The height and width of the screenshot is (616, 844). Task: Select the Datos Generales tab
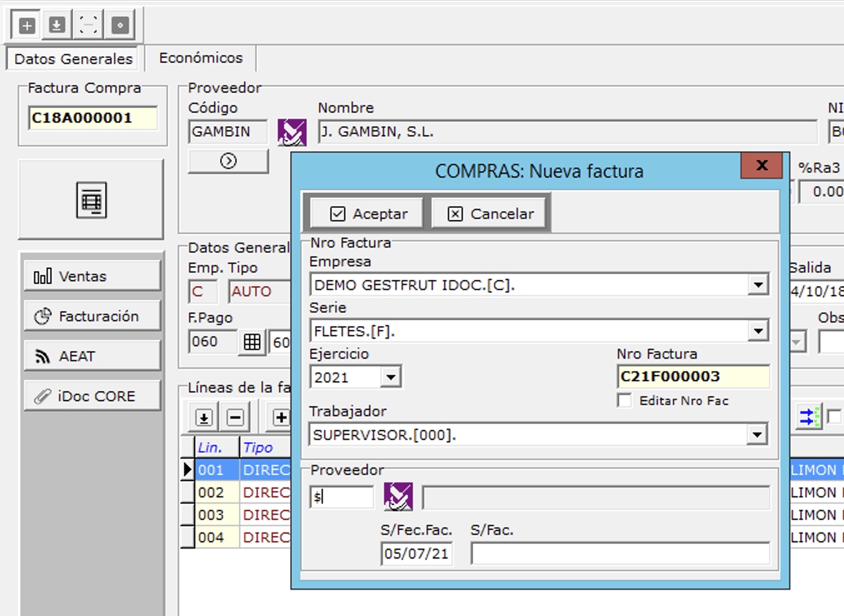tap(73, 59)
